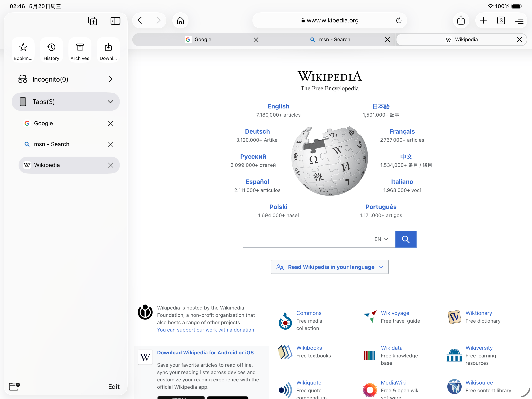Open the Wiktionary project link
Viewport: 532px width, 399px height.
pyautogui.click(x=479, y=313)
